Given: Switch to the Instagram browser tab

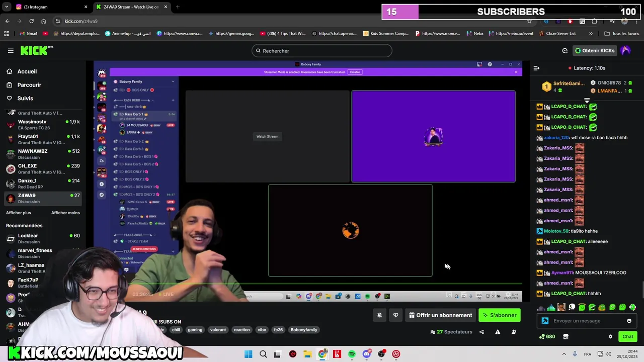Looking at the screenshot, I should 50,7.
